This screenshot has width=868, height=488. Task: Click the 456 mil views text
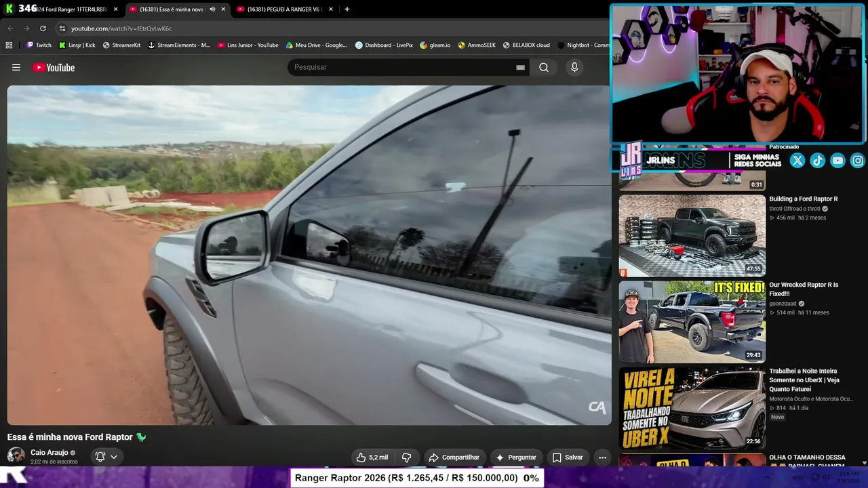coord(782,218)
